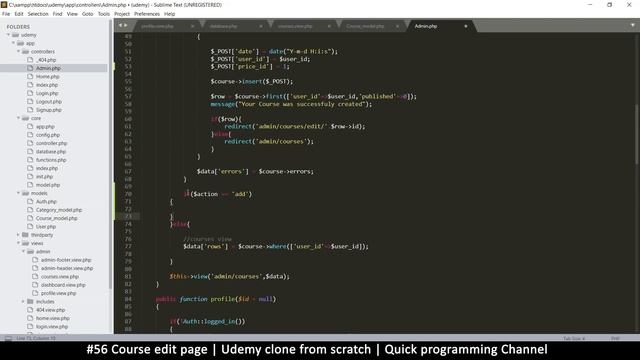Open the Preferences menu

pyautogui.click(x=147, y=14)
